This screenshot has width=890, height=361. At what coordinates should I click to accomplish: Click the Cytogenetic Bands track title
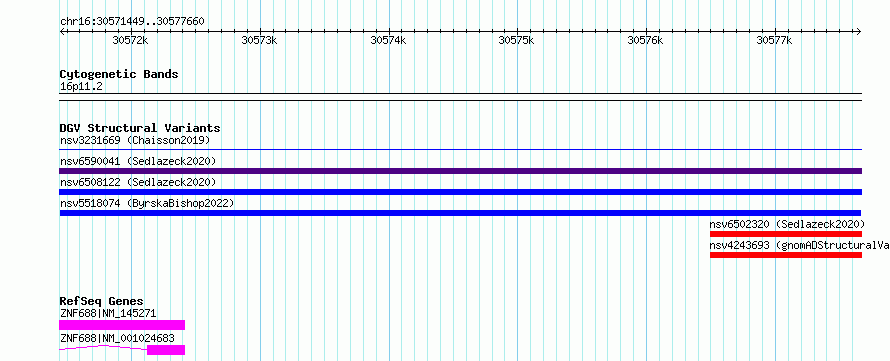point(119,74)
